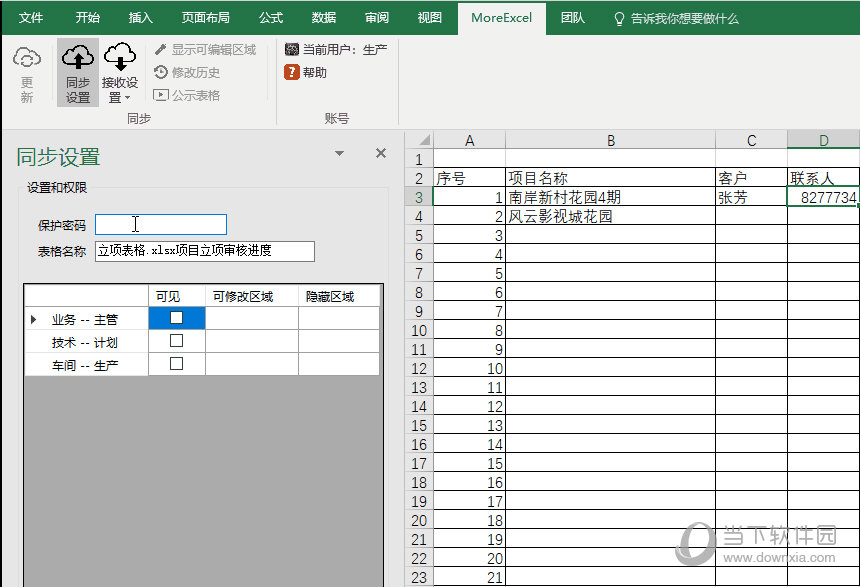Viewport: 860px width, 587px height.
Task: Click the lightbulb tell-me search box
Action: coord(676,19)
